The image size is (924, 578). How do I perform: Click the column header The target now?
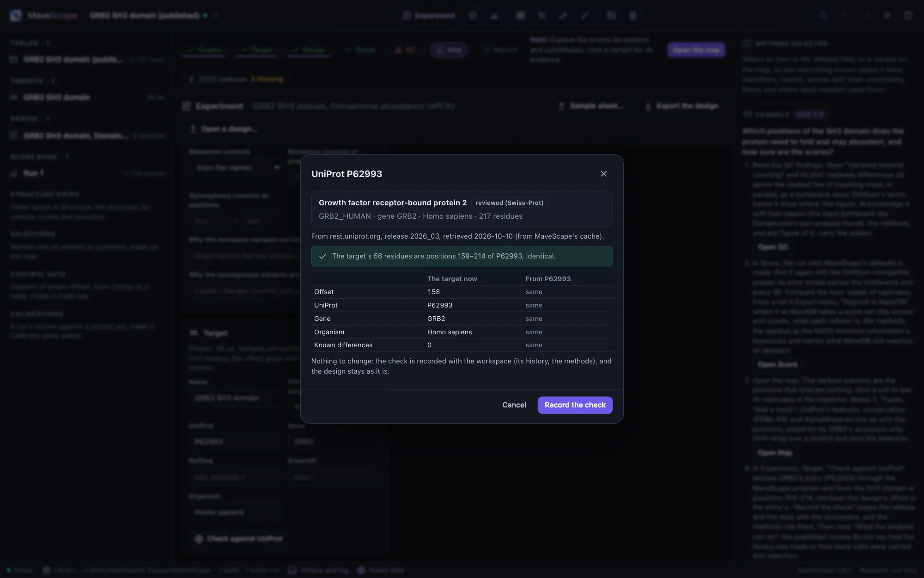(452, 279)
